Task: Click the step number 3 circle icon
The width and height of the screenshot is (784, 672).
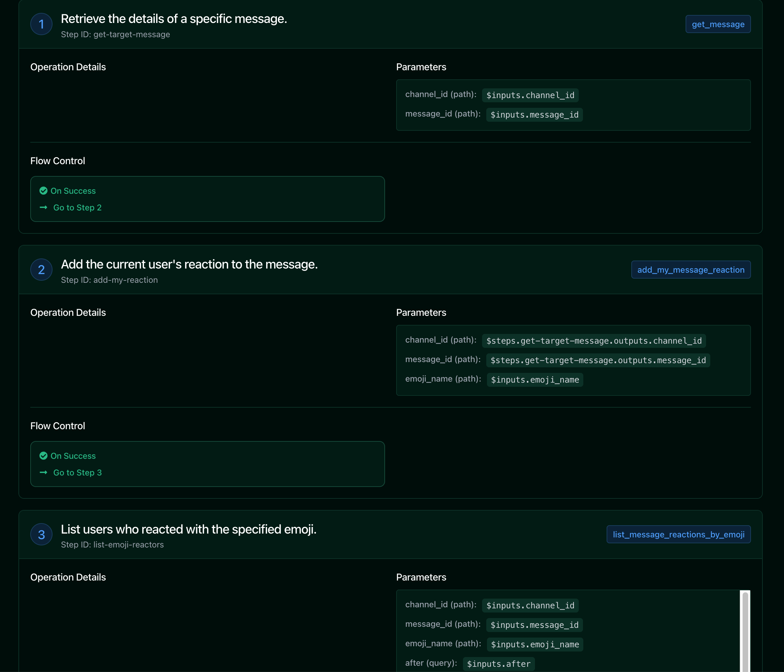Action: click(x=41, y=534)
